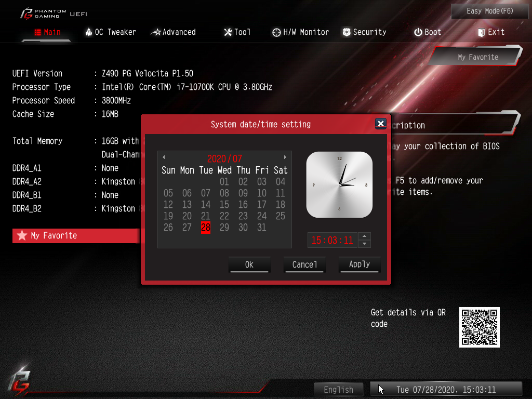Select My Favorite row with star

pyautogui.click(x=76, y=235)
